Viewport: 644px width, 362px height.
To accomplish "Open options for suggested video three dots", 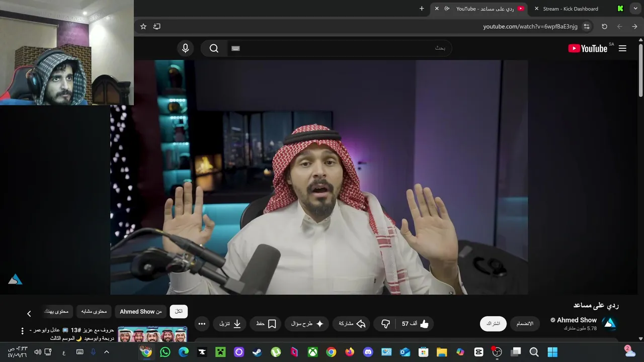I will tap(22, 331).
